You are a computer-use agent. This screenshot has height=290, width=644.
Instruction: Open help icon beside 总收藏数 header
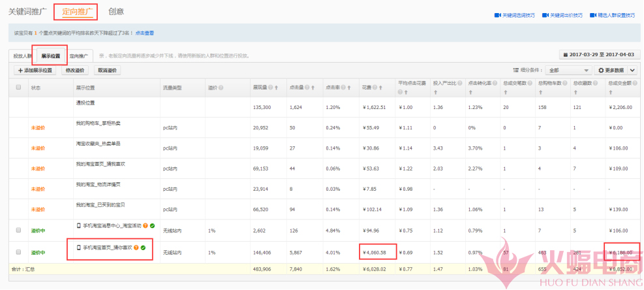click(595, 84)
